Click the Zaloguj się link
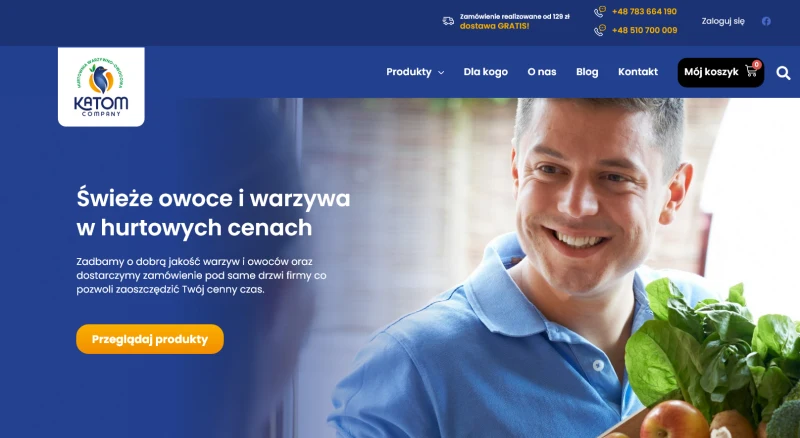800x438 pixels. pos(723,21)
